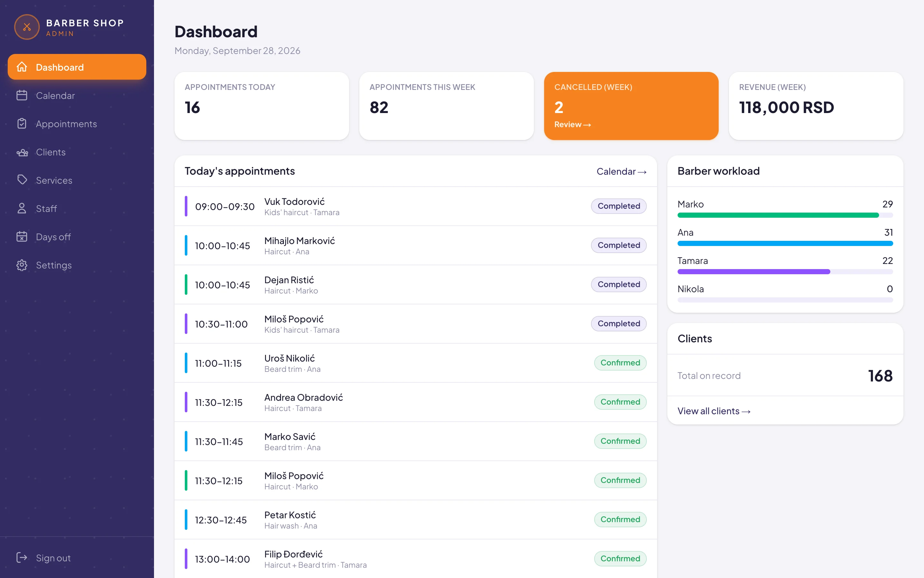Click the 10:30–11:00 time for Miloš Popović
The height and width of the screenshot is (578, 924).
221,324
